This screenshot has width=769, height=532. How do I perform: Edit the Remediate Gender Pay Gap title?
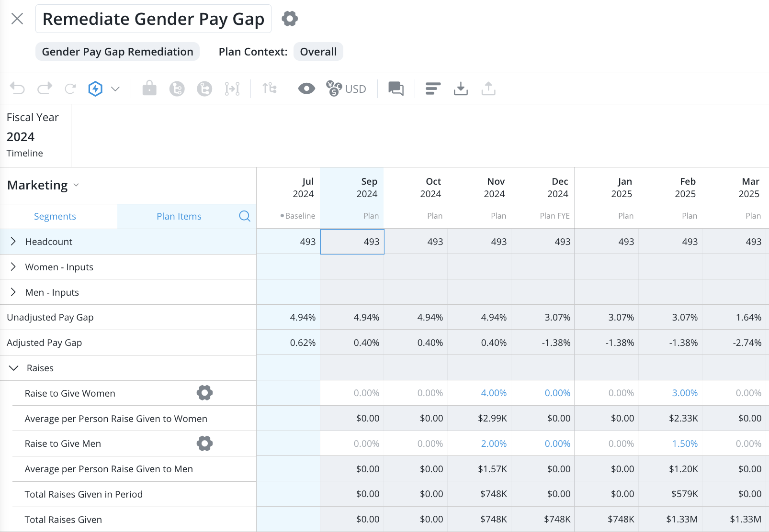click(153, 19)
